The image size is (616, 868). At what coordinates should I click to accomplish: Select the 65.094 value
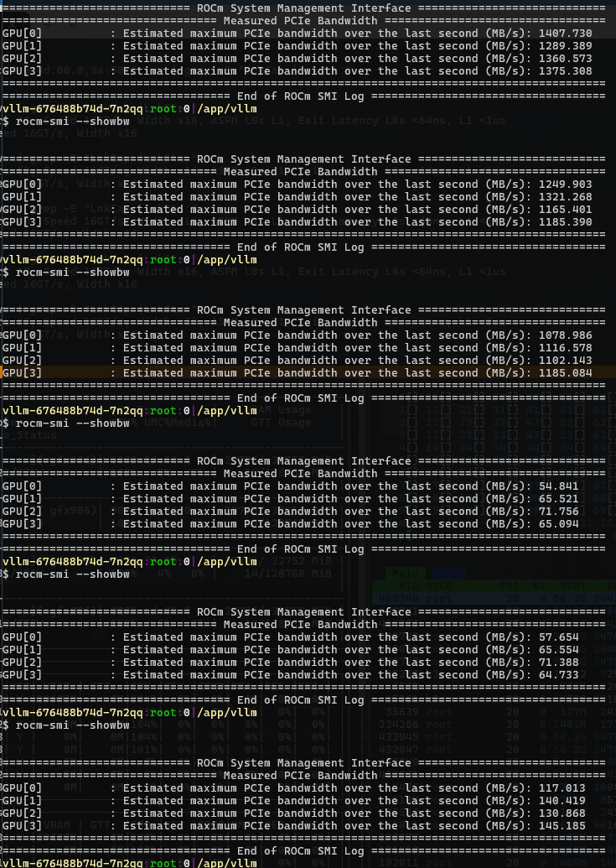pyautogui.click(x=558, y=523)
